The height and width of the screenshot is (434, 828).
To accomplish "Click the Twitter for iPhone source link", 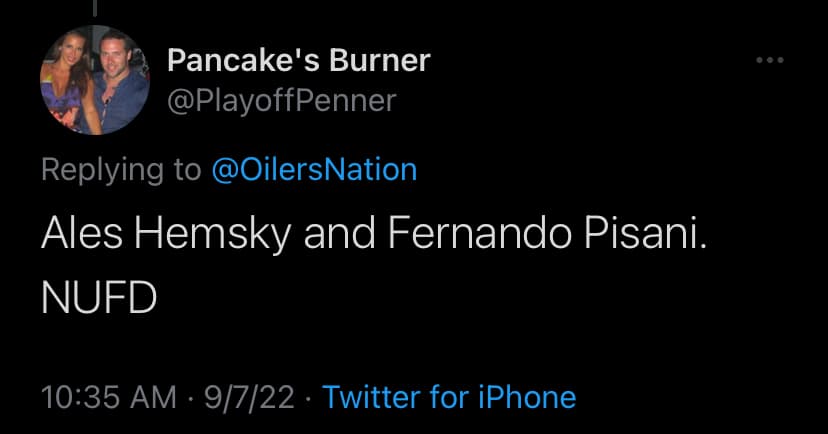I will pos(449,397).
